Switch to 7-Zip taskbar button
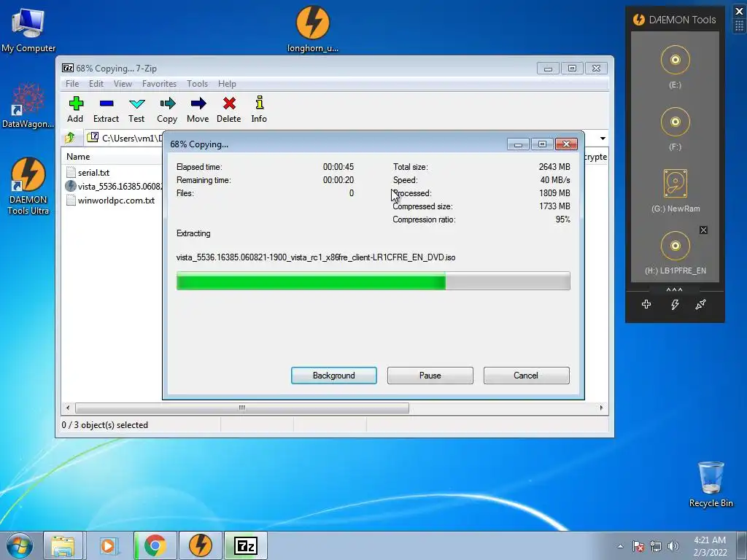The image size is (747, 560). point(246,545)
